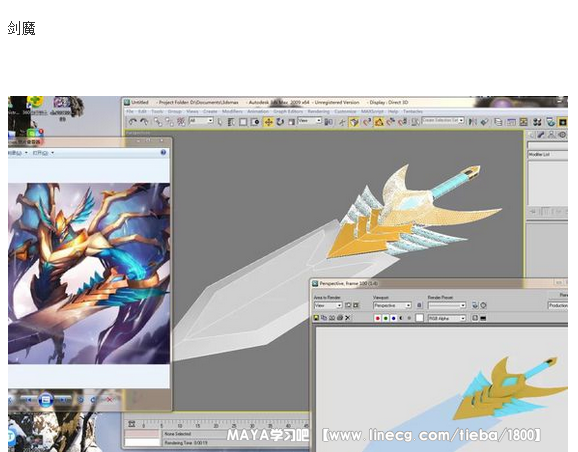This screenshot has width=578, height=452.
Task: Save the rendered image in frame window
Action: [316, 317]
